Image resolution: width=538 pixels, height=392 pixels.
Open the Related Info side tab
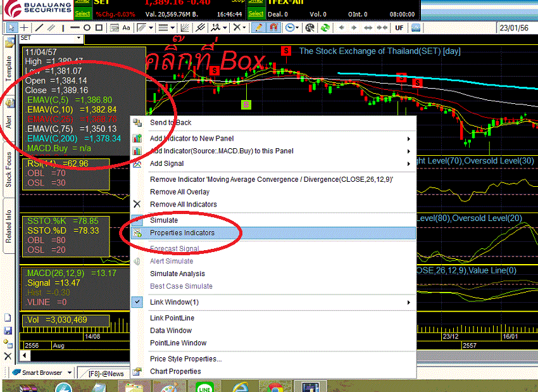9,226
